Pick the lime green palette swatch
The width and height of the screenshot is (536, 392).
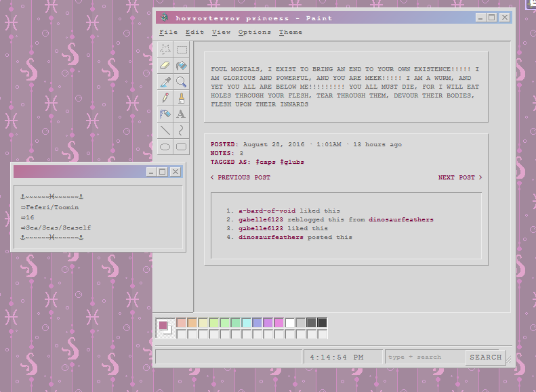coord(214,323)
